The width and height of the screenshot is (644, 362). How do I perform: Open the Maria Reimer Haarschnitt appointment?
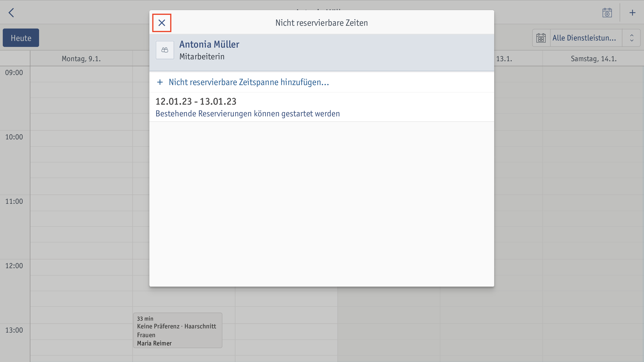tap(177, 330)
